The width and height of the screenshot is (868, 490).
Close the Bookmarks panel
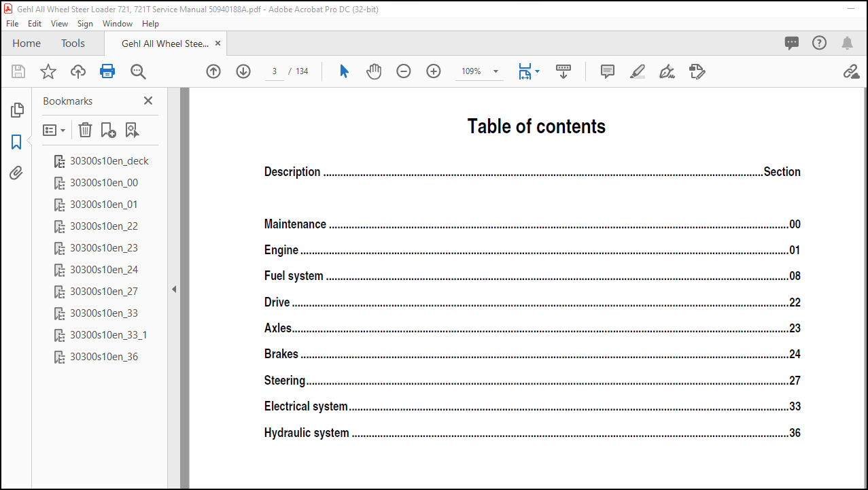coord(148,101)
